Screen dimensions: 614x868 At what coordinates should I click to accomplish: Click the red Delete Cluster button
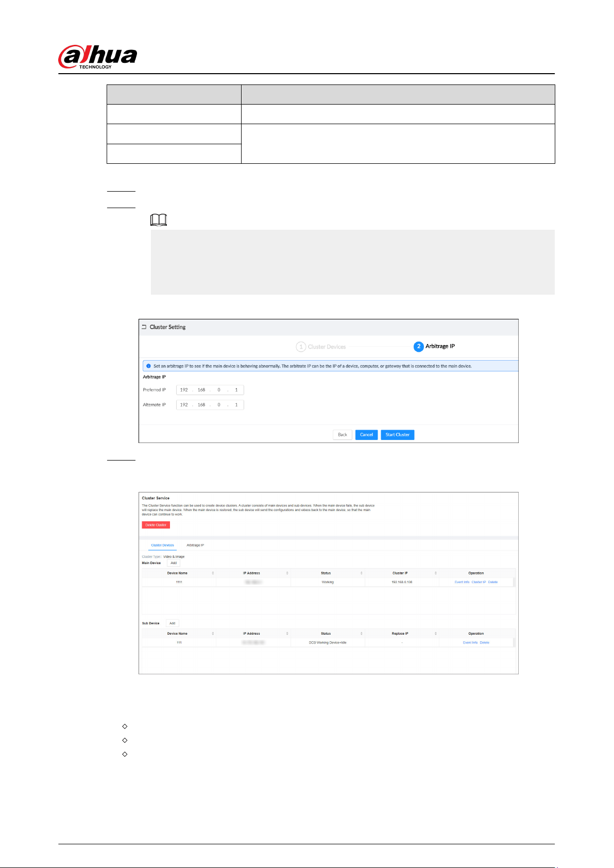156,525
